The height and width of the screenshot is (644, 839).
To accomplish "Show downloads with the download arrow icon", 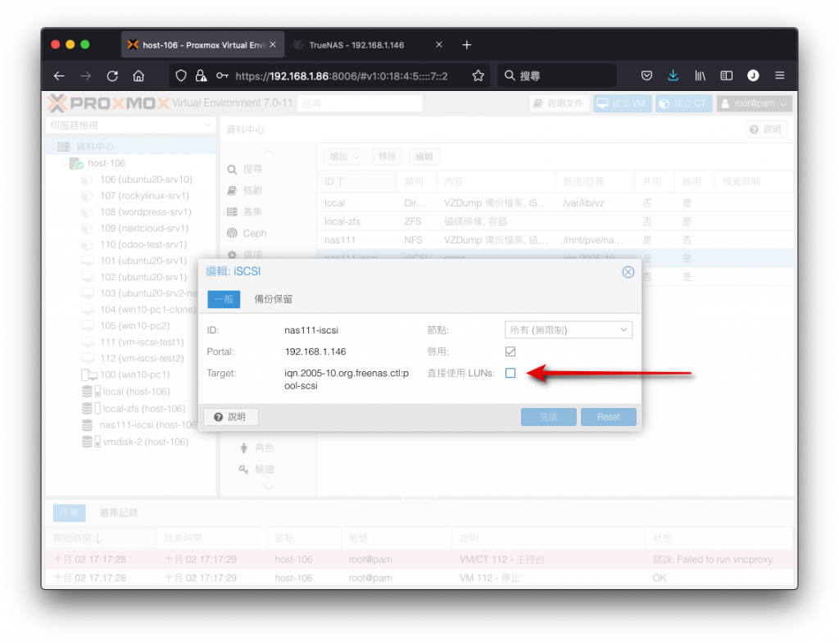I will [673, 76].
